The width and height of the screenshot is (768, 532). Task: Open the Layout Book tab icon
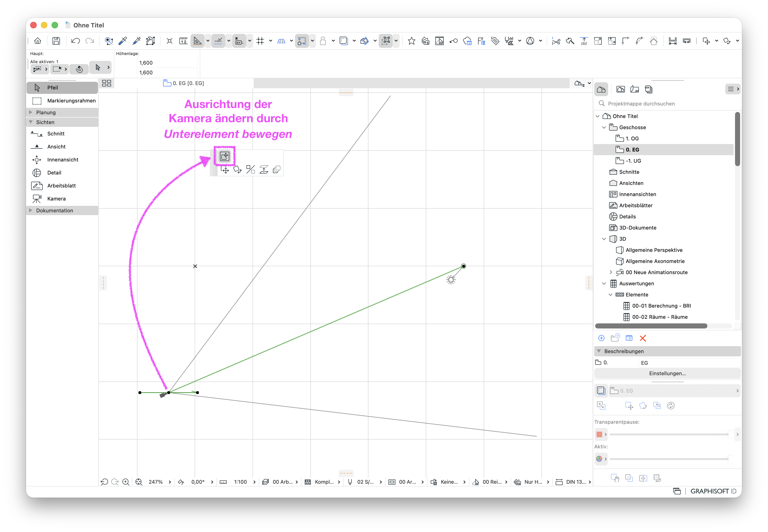635,89
